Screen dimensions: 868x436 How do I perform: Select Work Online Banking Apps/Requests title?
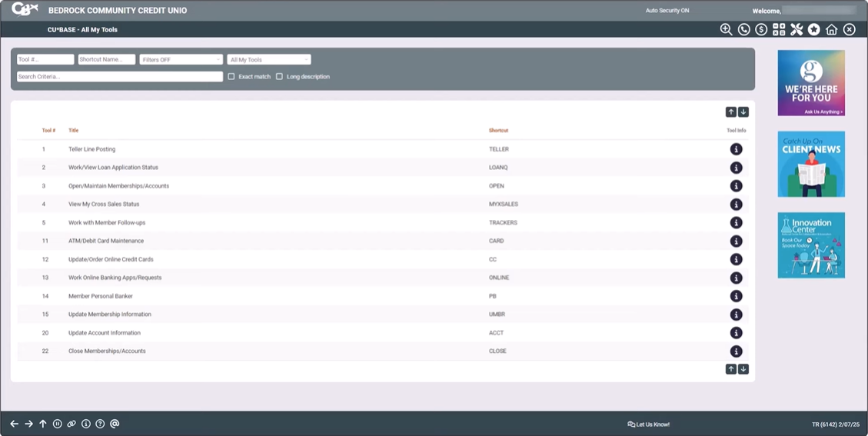click(115, 278)
